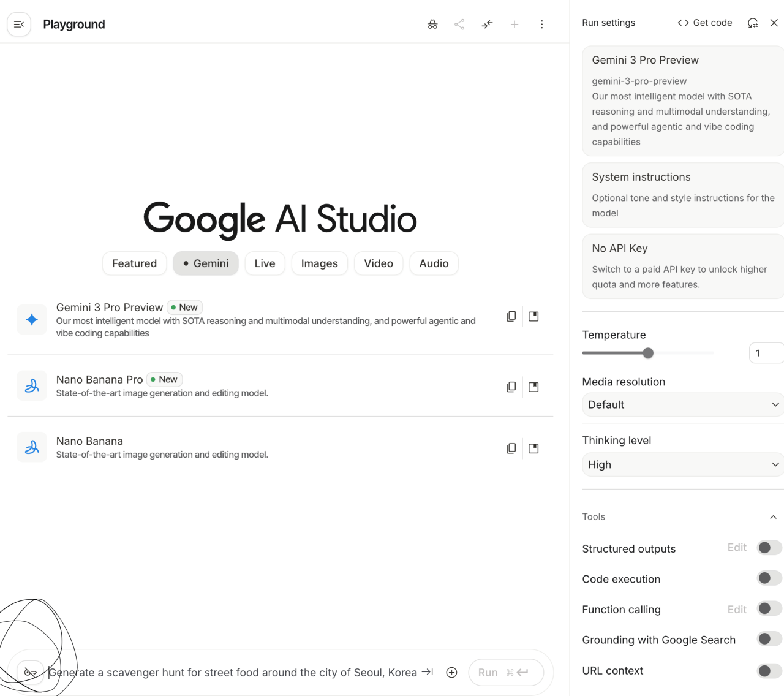Click the prompt text input field
784x696 pixels.
233,673
